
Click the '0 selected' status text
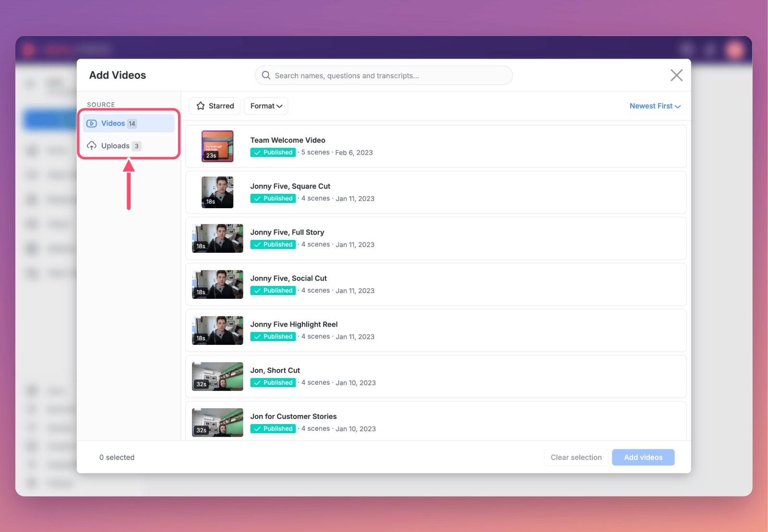(x=117, y=457)
